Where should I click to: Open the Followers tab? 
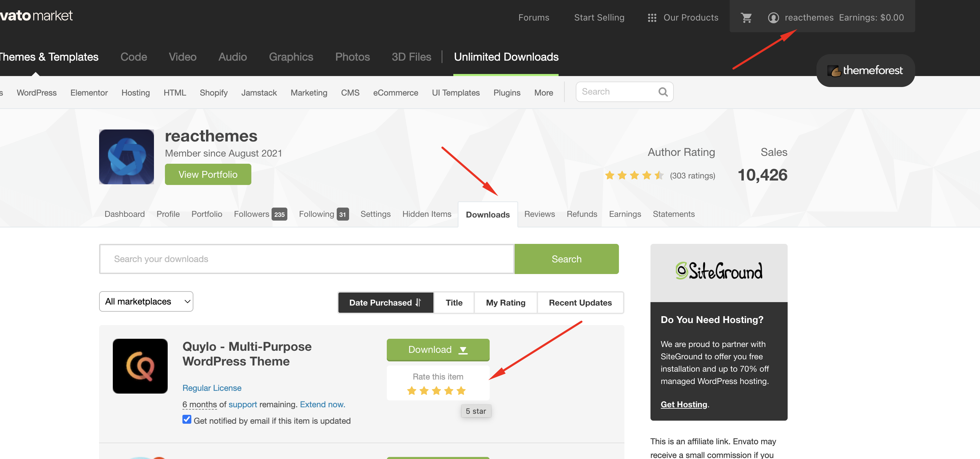pyautogui.click(x=260, y=214)
